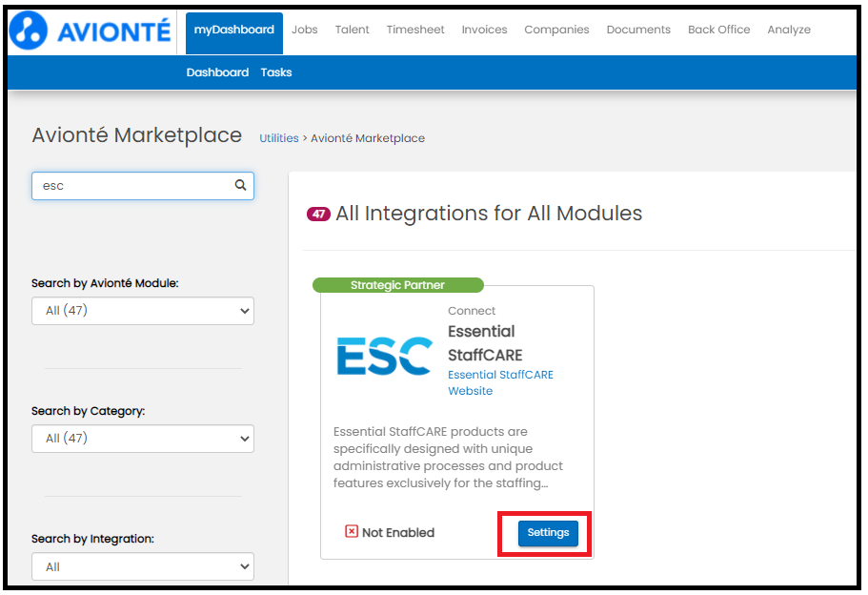Open the Back Office menu

click(x=718, y=30)
